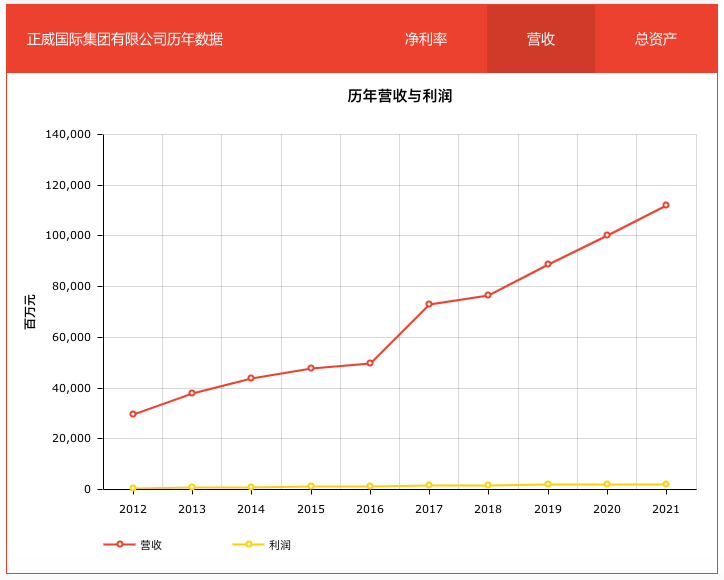Click the 2012 revenue data point

click(133, 414)
